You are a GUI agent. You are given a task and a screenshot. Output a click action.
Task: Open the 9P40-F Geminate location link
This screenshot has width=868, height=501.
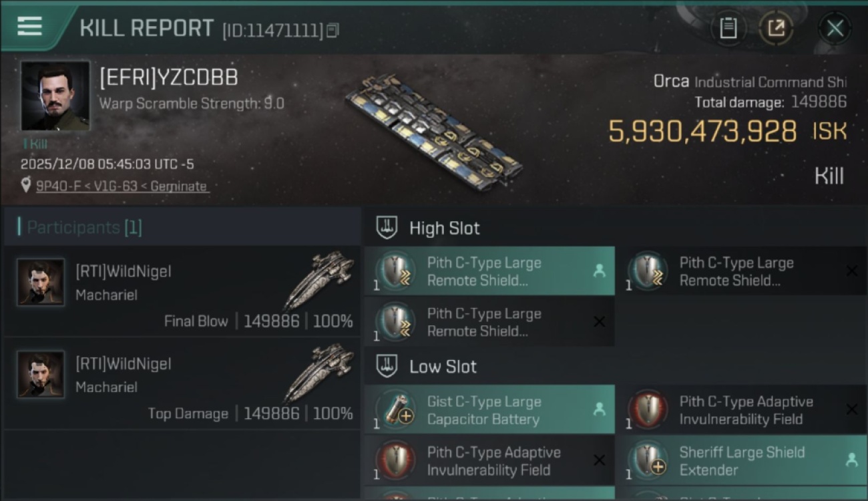121,186
